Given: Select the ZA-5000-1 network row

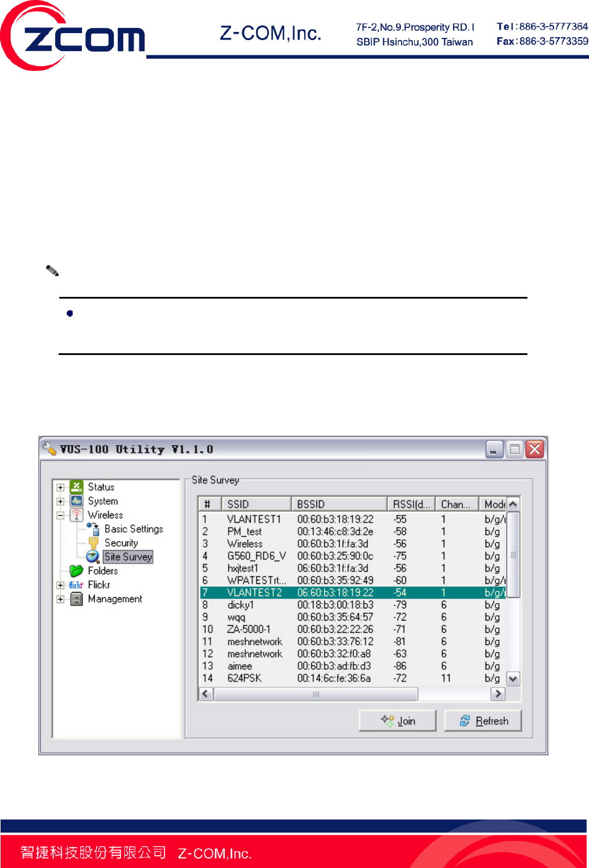Looking at the screenshot, I should [x=353, y=629].
